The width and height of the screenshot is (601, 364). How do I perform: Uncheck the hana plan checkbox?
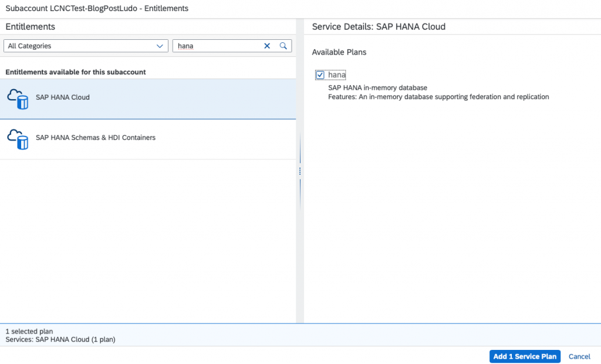[320, 75]
